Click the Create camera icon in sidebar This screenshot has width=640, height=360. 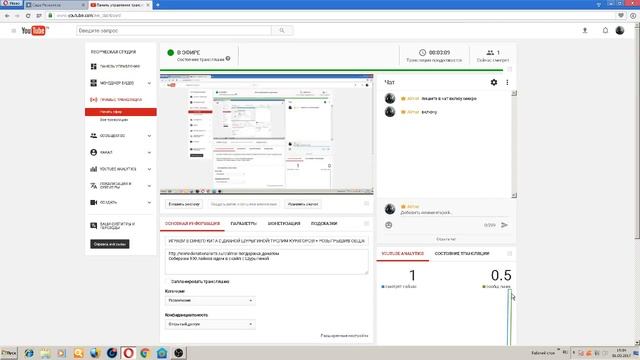point(93,202)
